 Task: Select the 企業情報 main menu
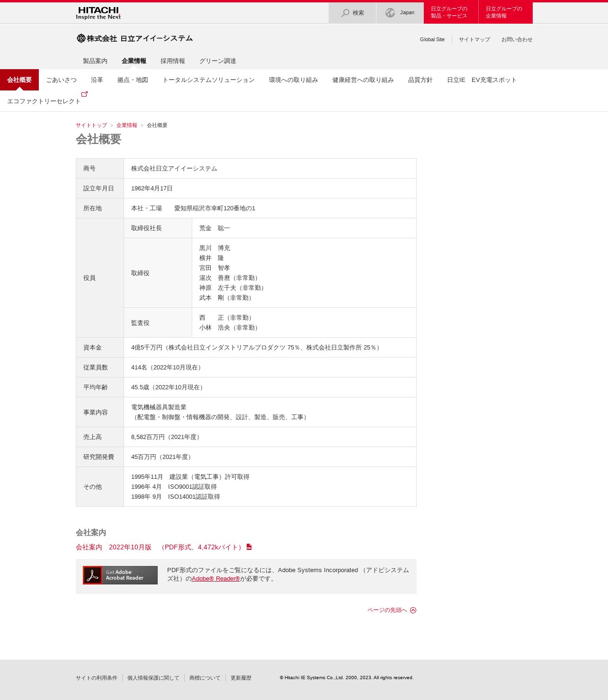click(x=134, y=61)
